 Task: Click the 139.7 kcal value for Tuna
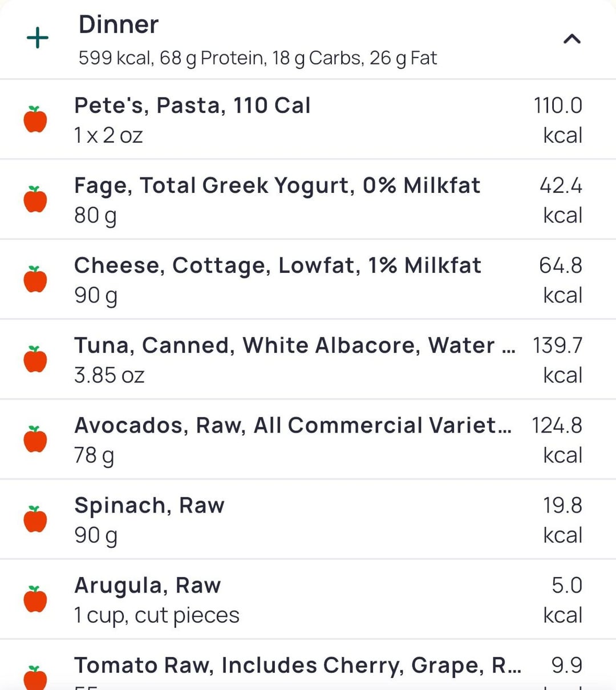click(557, 360)
